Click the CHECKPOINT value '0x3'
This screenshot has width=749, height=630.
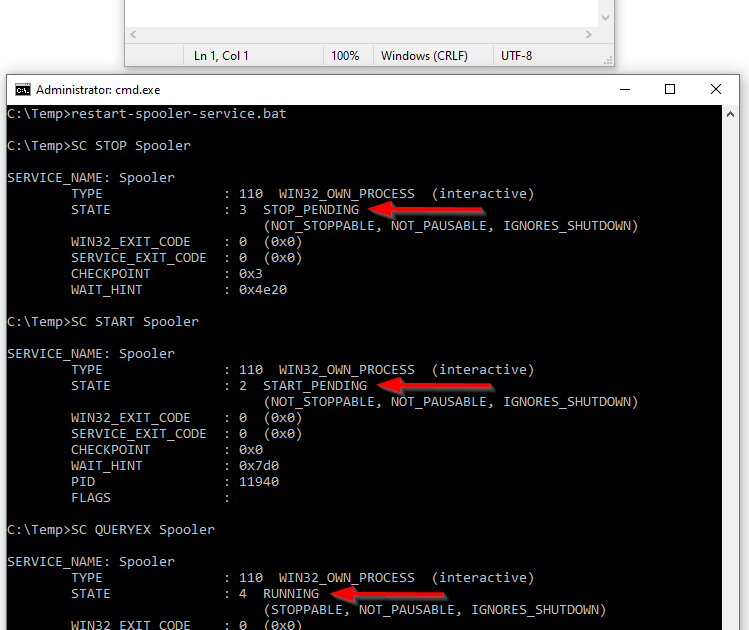pyautogui.click(x=251, y=274)
